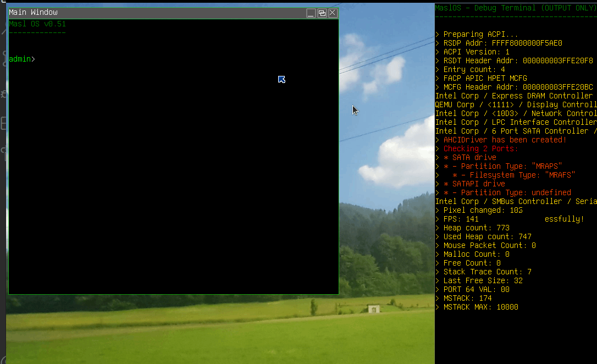
Task: Click the minimize icon on Main Window
Action: coord(311,12)
